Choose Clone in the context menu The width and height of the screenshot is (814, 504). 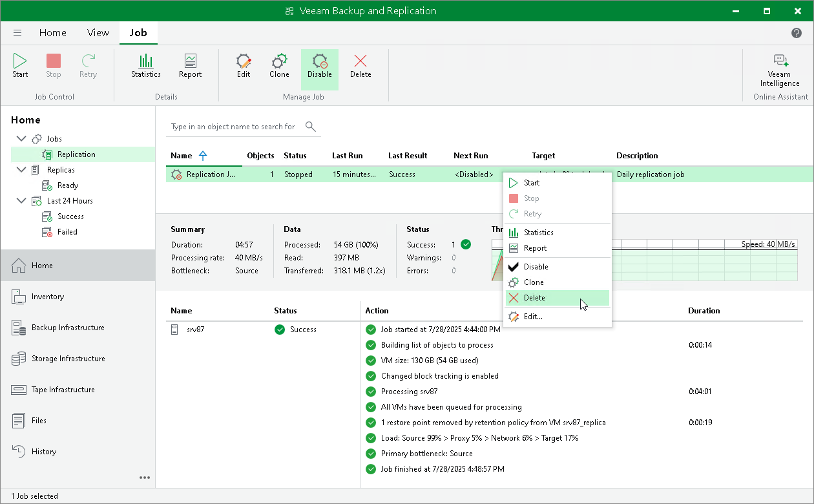tap(558, 282)
